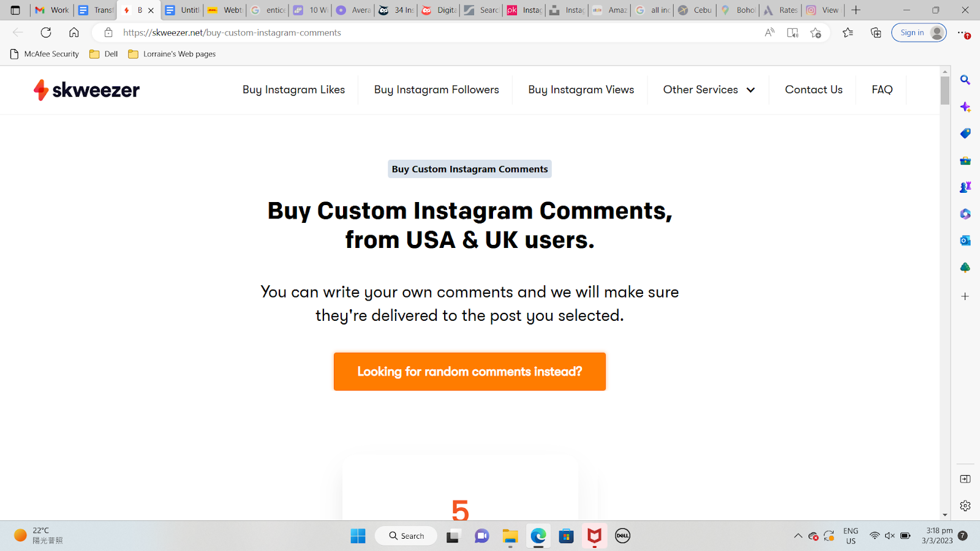Add a sidebar app with plus icon
Viewport: 980px width, 551px height.
click(x=965, y=296)
